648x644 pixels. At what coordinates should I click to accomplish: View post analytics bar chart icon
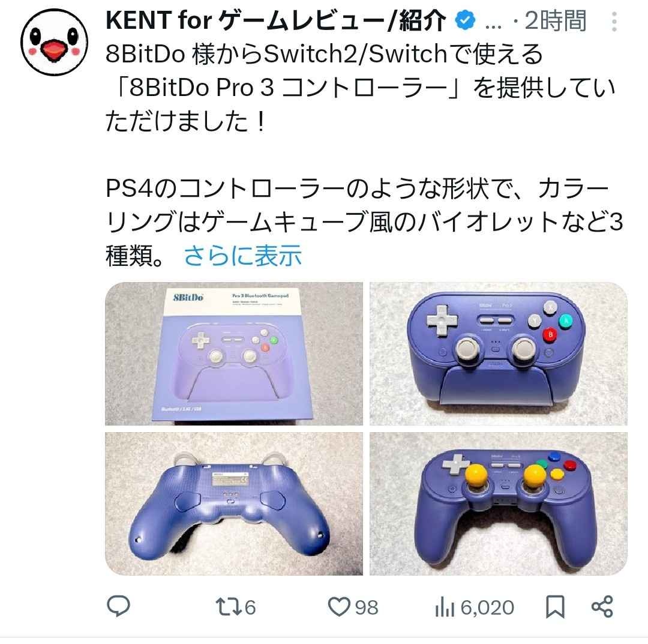click(x=445, y=607)
